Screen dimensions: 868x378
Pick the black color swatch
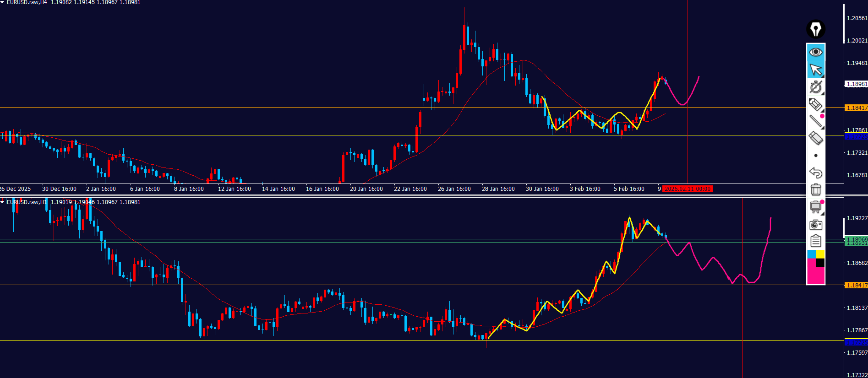coord(820,263)
